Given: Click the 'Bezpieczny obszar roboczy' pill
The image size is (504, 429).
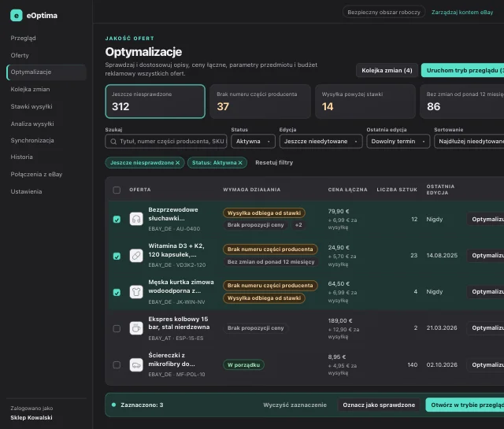Looking at the screenshot, I should 384,13.
